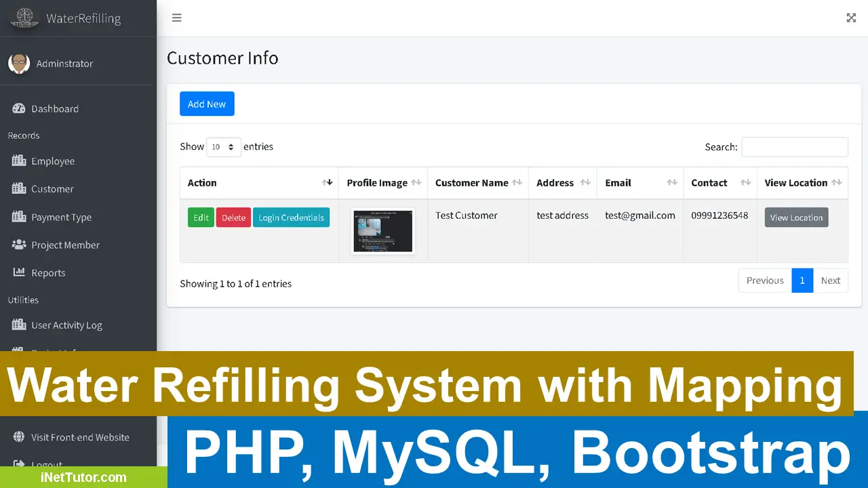Click the 'Customer Info' page heading

(x=222, y=58)
